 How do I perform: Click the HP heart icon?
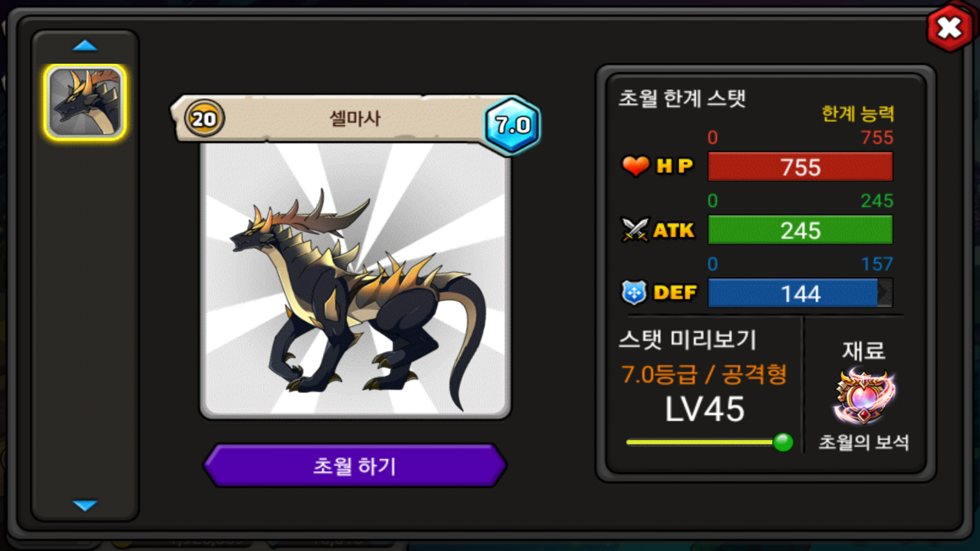(635, 166)
